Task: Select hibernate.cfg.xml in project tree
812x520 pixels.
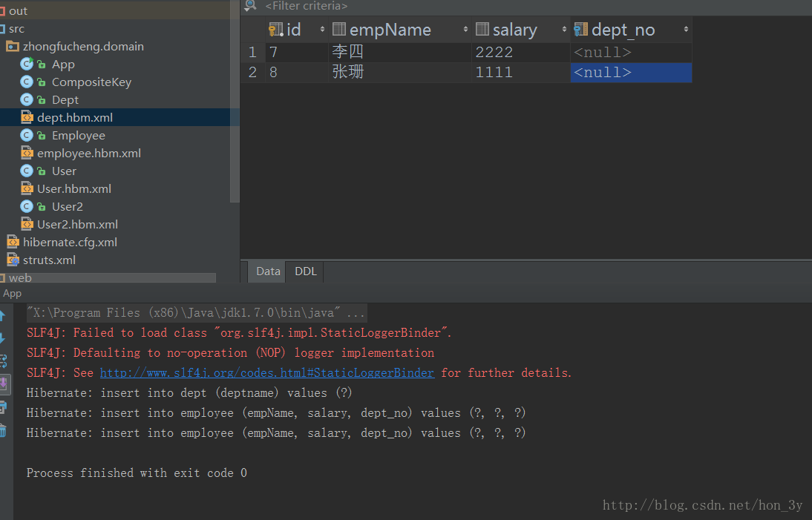Action: [x=70, y=242]
